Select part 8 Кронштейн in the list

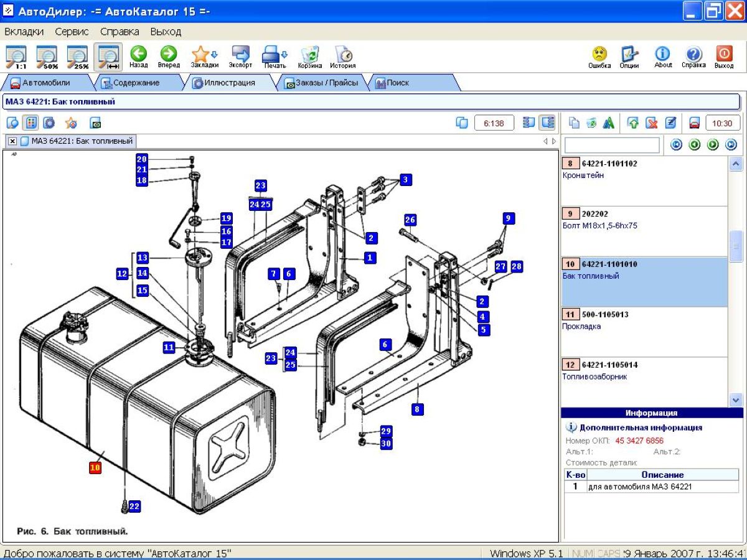tap(644, 181)
